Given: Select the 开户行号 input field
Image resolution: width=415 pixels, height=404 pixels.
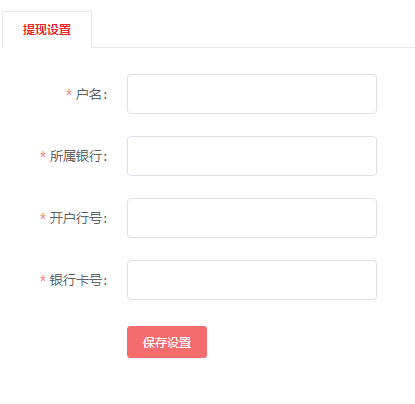Looking at the screenshot, I should click(252, 218).
